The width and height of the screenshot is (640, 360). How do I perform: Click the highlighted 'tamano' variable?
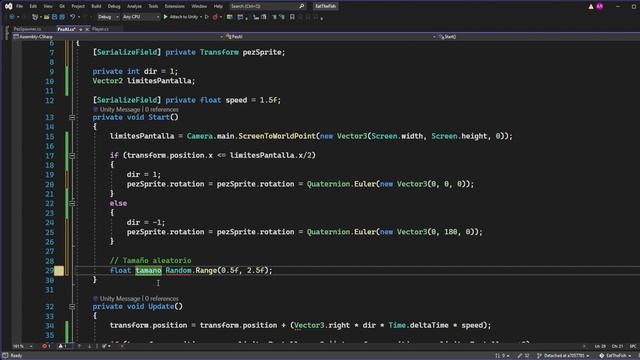coord(149,270)
